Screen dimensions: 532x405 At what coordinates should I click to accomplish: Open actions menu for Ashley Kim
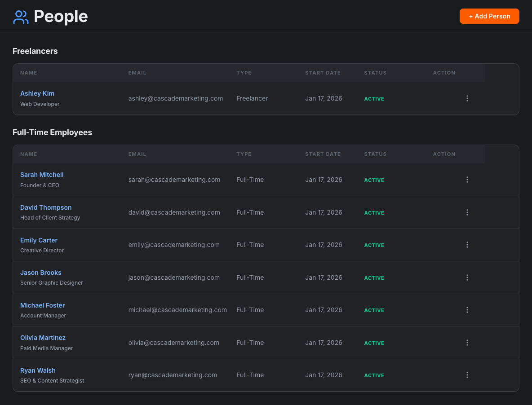(x=467, y=98)
